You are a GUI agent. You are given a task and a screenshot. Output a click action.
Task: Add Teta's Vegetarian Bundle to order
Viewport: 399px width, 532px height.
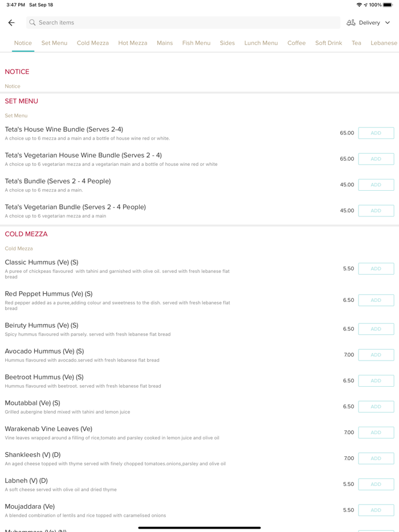pos(376,211)
